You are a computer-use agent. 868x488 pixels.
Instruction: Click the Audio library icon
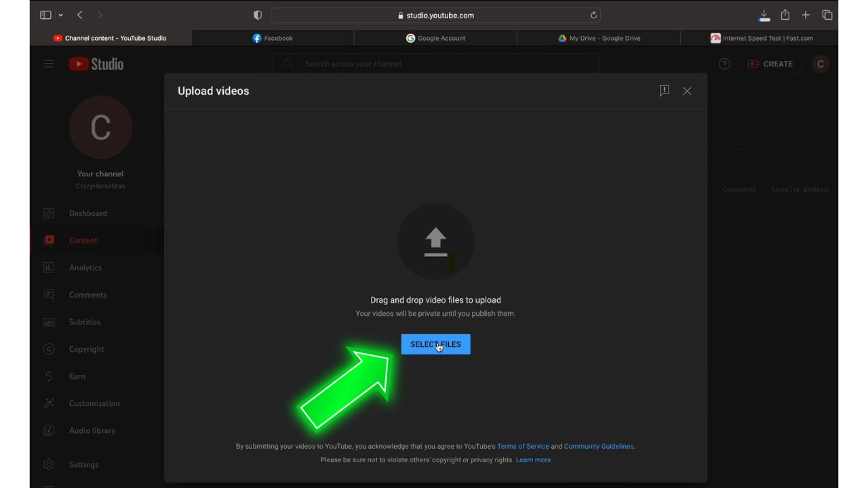[x=49, y=430]
